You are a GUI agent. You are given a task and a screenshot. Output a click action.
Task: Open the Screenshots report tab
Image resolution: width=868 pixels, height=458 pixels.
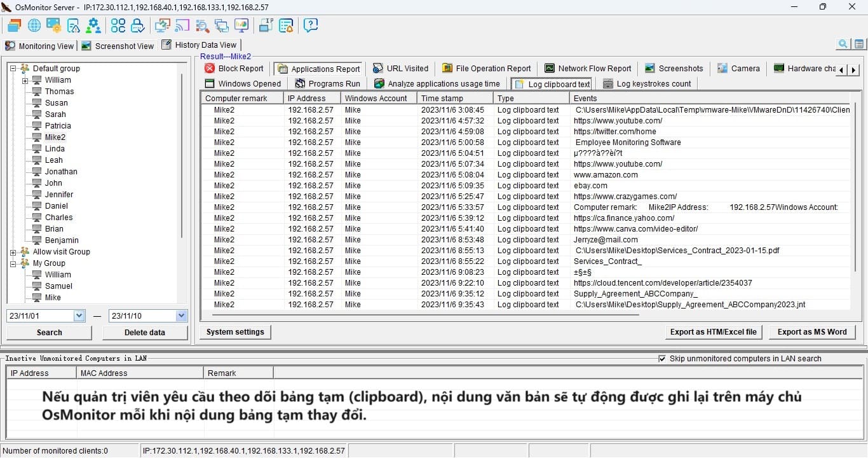(x=674, y=69)
